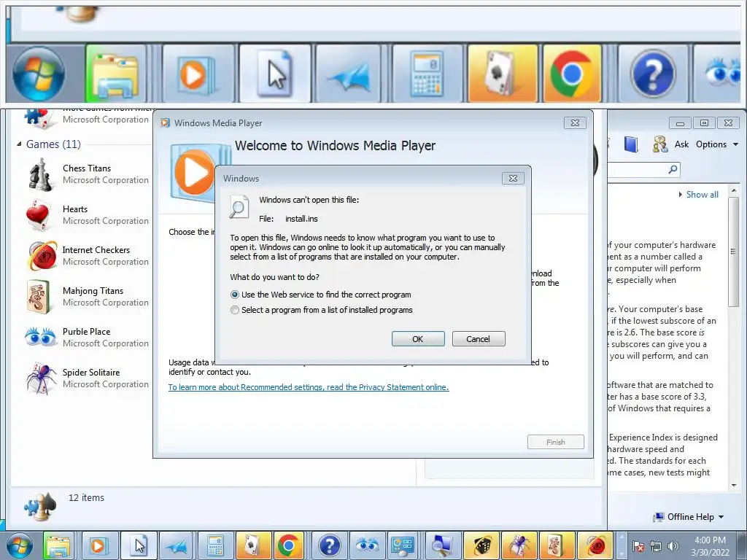Open the Privacy Statement online link

[x=309, y=387]
